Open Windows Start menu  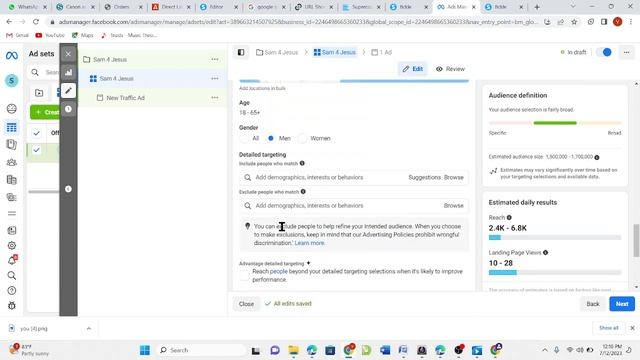(145, 350)
